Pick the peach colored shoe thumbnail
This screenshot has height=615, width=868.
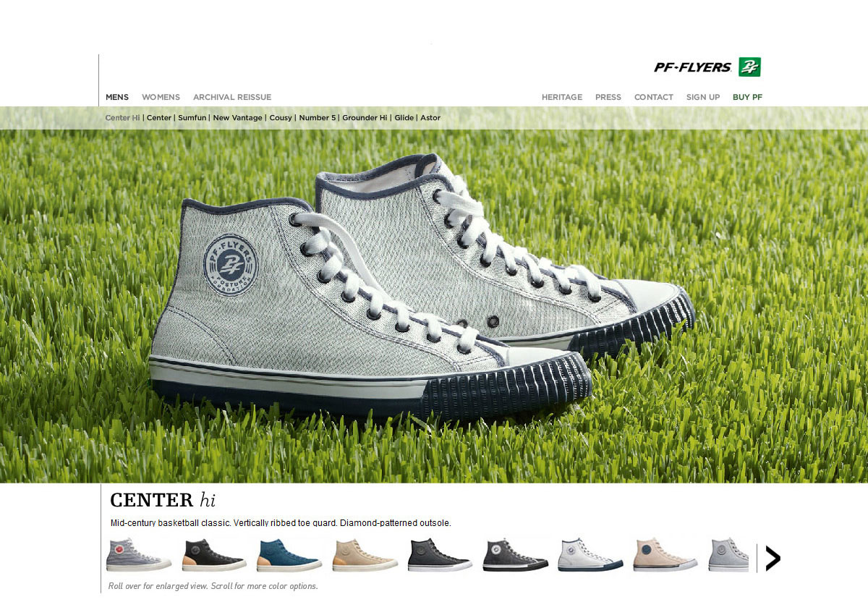click(665, 556)
